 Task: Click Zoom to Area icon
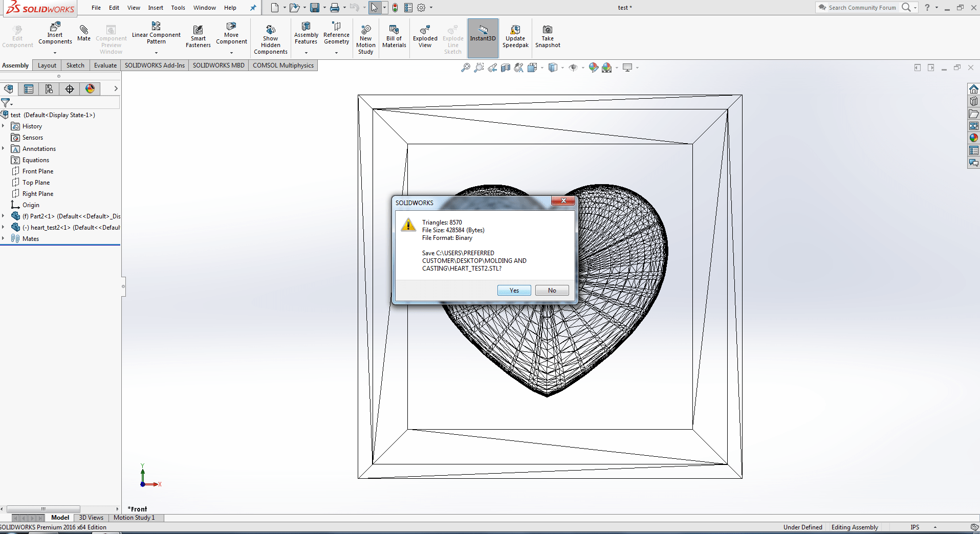click(478, 68)
